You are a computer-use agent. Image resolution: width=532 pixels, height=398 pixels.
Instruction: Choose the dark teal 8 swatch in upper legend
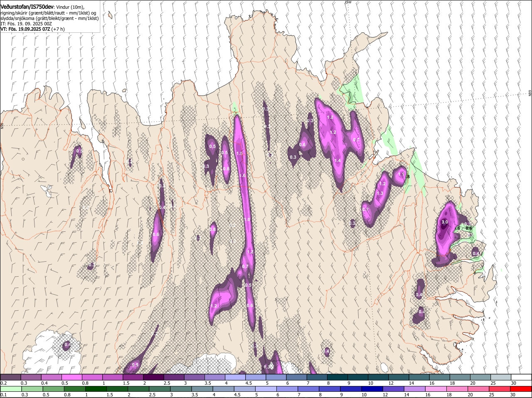[x=337, y=377]
